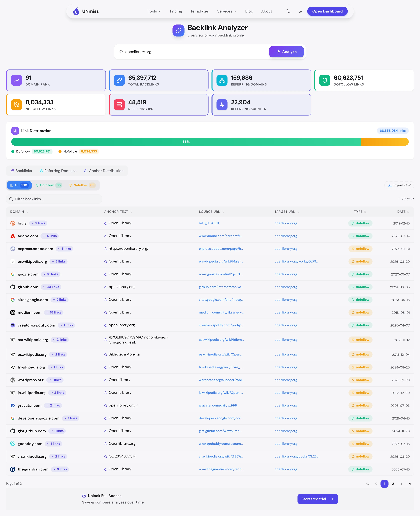This screenshot has width=420, height=516.
Task: Expand bit.ly 2 links
Action: click(38, 223)
